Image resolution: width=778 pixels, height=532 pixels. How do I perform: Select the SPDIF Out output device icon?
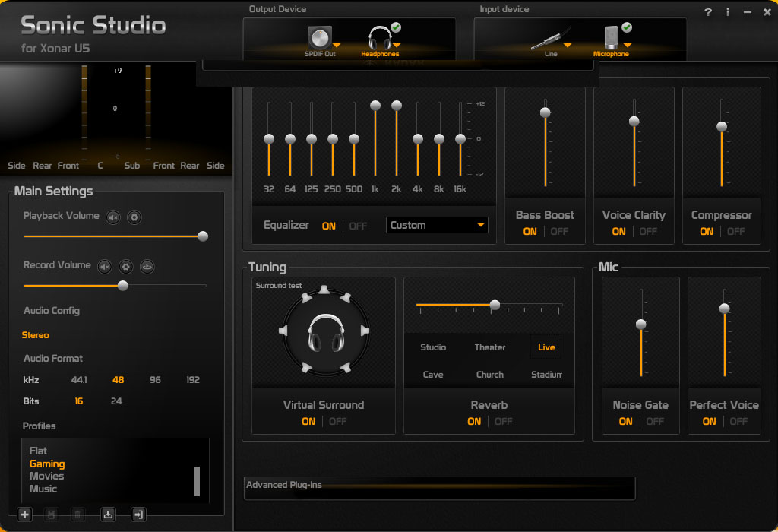pyautogui.click(x=320, y=37)
